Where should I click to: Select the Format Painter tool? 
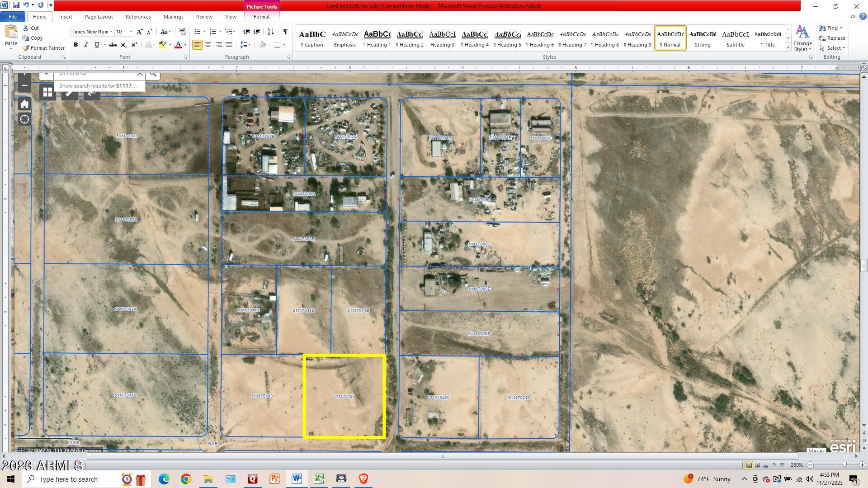(x=43, y=48)
